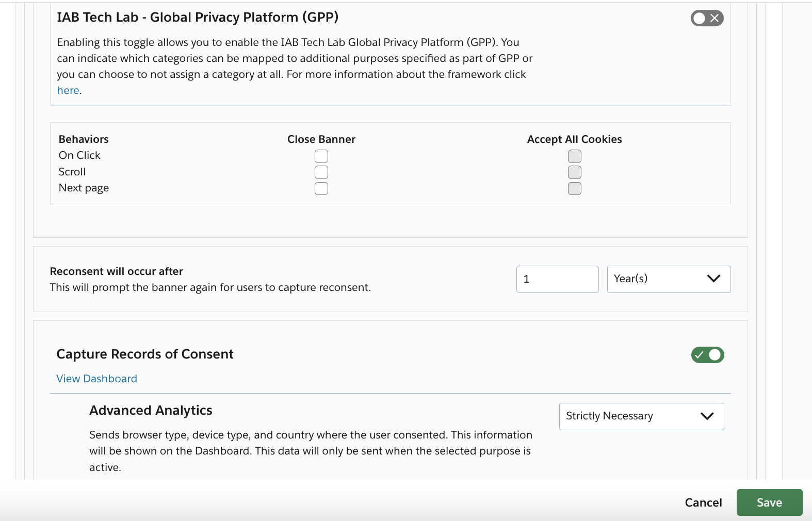The height and width of the screenshot is (521, 812).
Task: Open the Year(s) unit dropdown
Action: (x=669, y=279)
